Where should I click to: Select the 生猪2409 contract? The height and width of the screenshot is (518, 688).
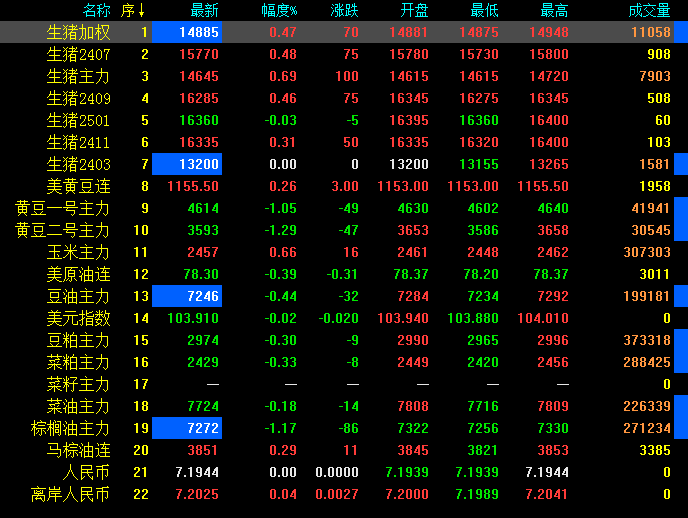[78, 98]
